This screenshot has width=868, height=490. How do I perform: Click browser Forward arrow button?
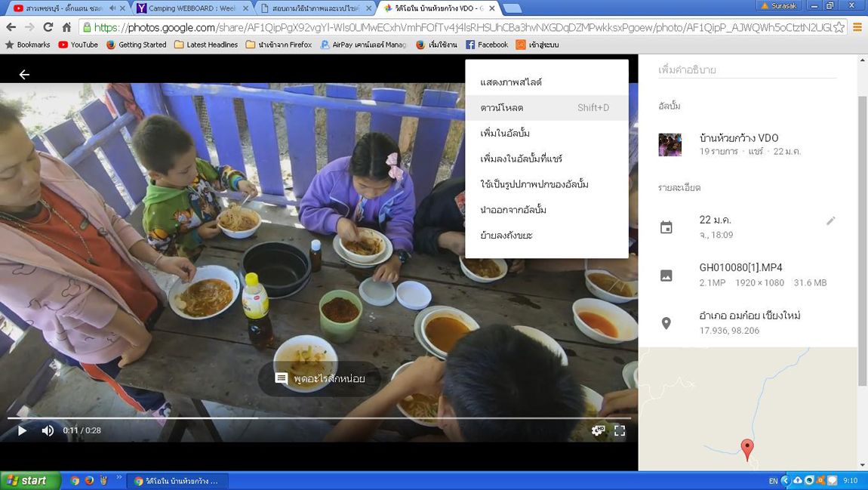pos(30,27)
